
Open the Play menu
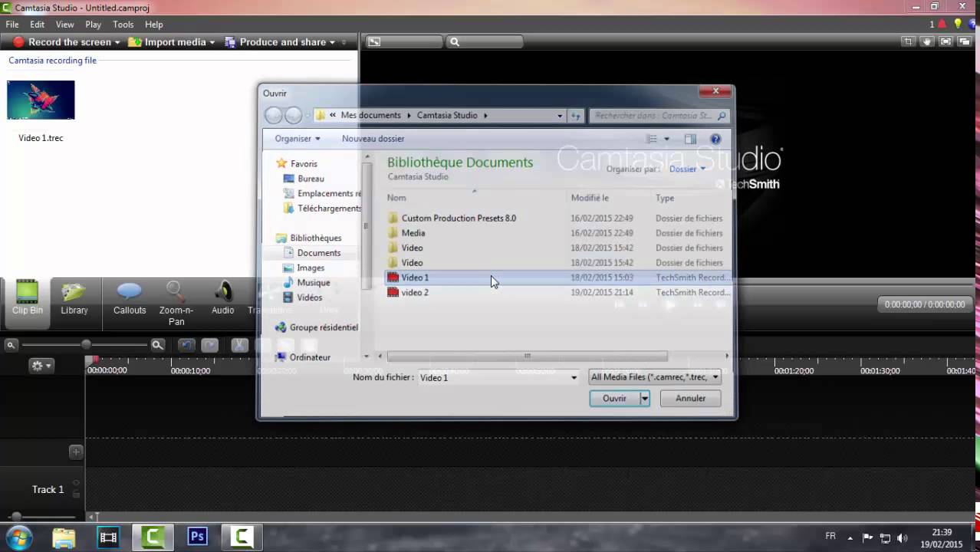click(93, 25)
